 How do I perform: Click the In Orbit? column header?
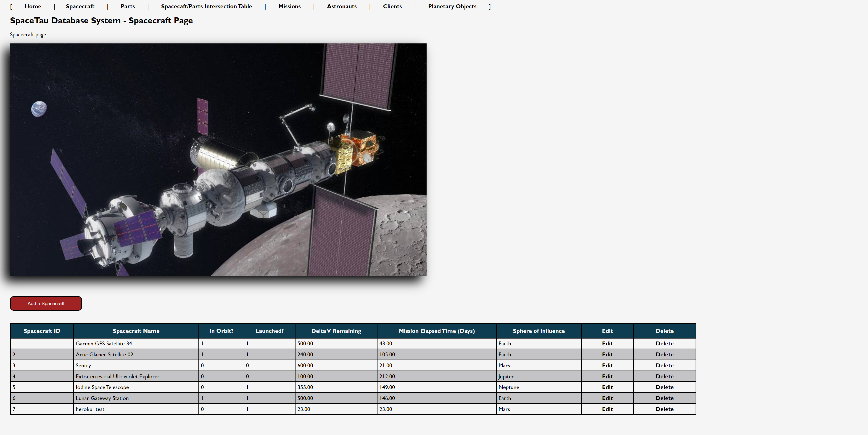click(x=221, y=331)
